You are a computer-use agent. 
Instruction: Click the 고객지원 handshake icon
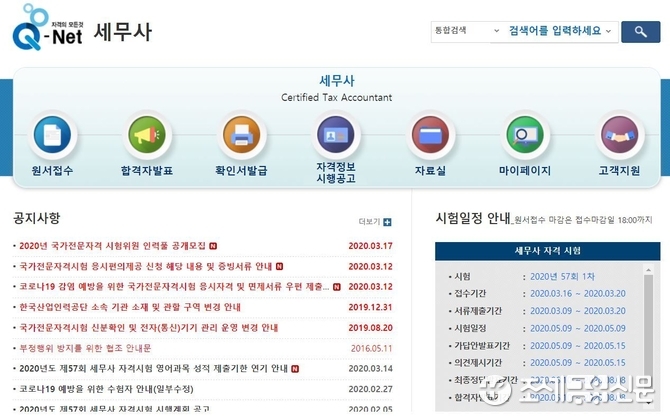tap(620, 136)
